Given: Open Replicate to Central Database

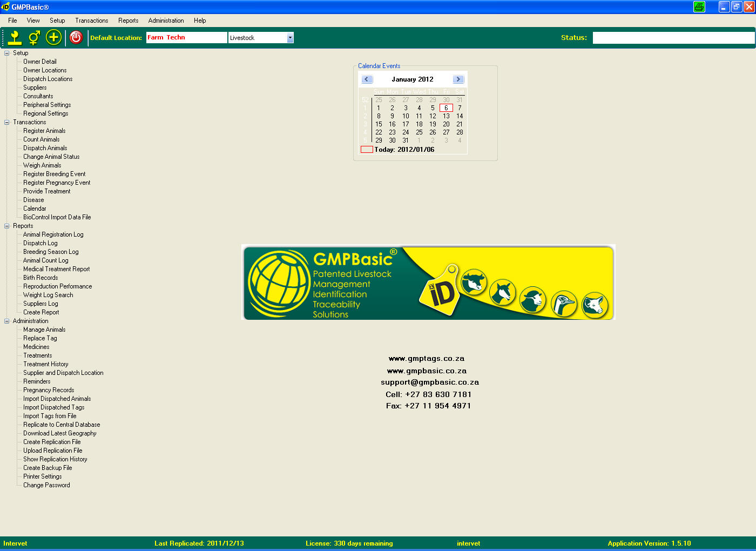Looking at the screenshot, I should point(62,425).
